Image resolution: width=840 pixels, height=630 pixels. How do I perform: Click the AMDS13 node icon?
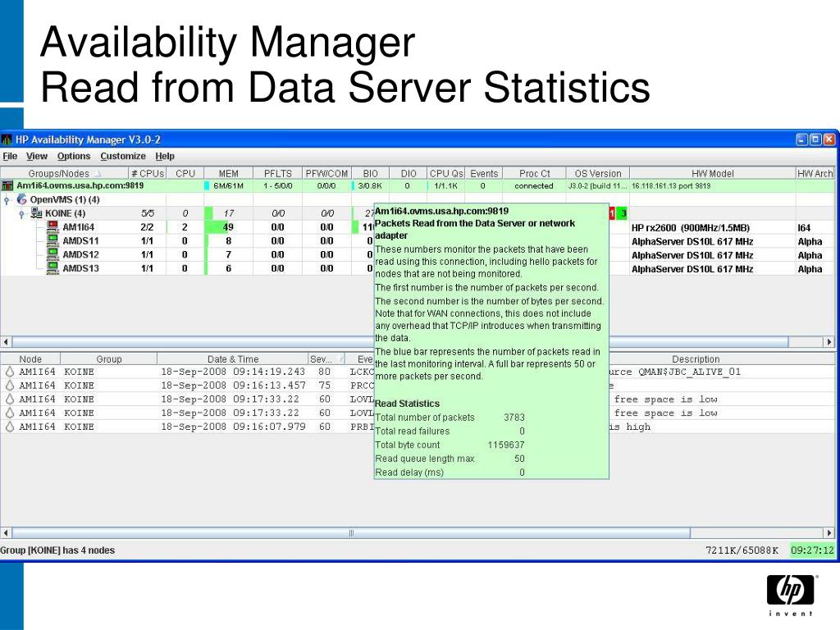52,268
